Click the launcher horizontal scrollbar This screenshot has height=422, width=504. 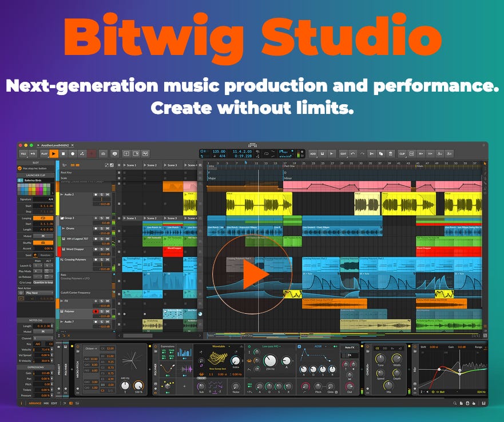[138, 336]
